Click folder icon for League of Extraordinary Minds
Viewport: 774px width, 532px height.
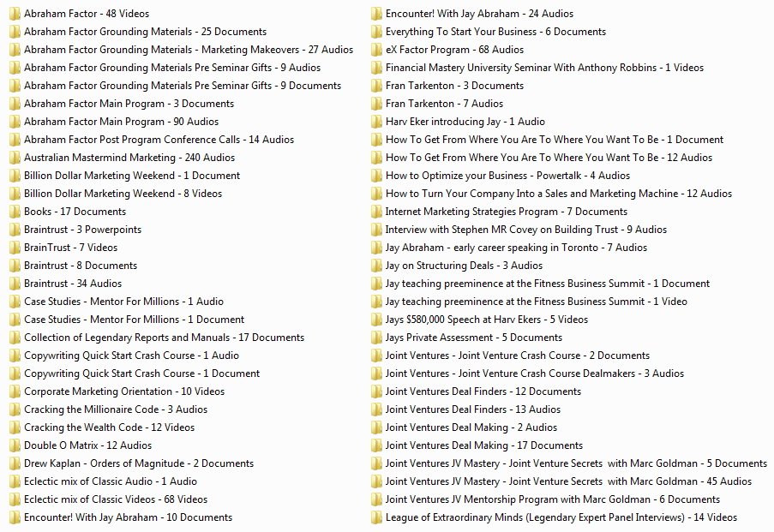tap(376, 517)
